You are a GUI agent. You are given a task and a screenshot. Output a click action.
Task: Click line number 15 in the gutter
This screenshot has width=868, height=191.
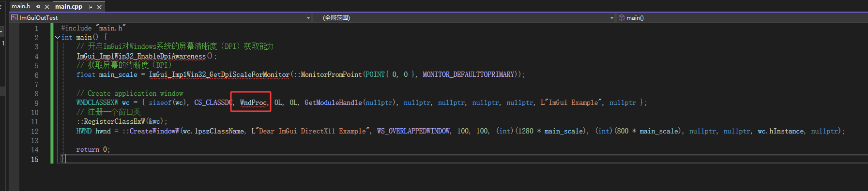click(35, 159)
